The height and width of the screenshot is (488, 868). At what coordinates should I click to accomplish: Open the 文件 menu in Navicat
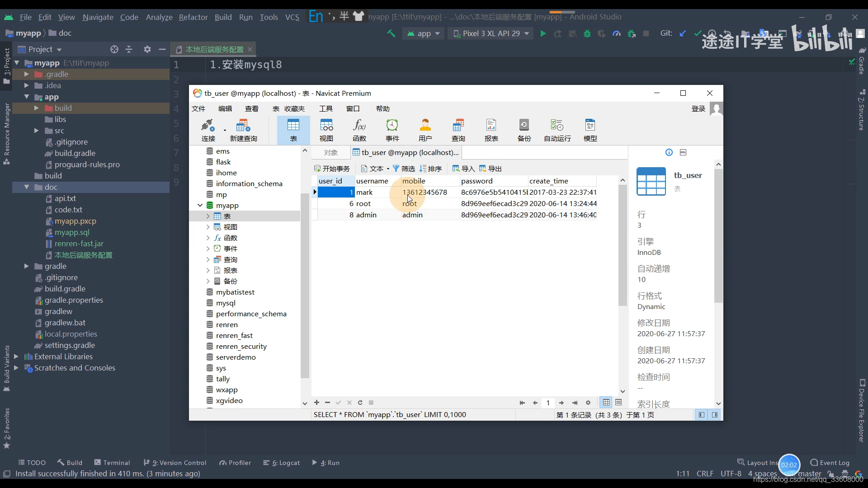point(198,108)
